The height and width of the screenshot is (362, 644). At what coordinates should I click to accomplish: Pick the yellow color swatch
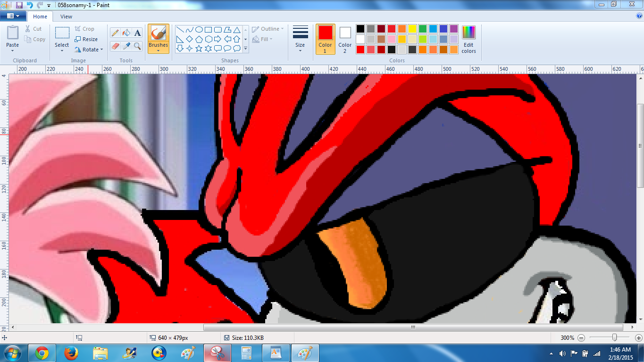click(x=412, y=29)
